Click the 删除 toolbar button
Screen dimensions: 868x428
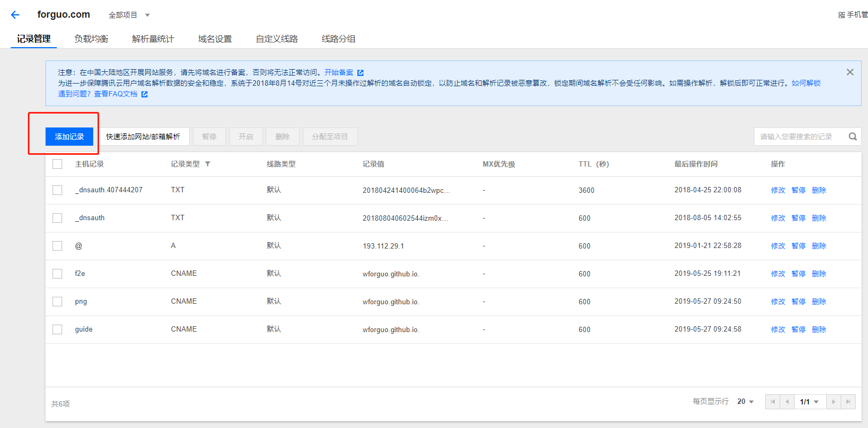282,137
